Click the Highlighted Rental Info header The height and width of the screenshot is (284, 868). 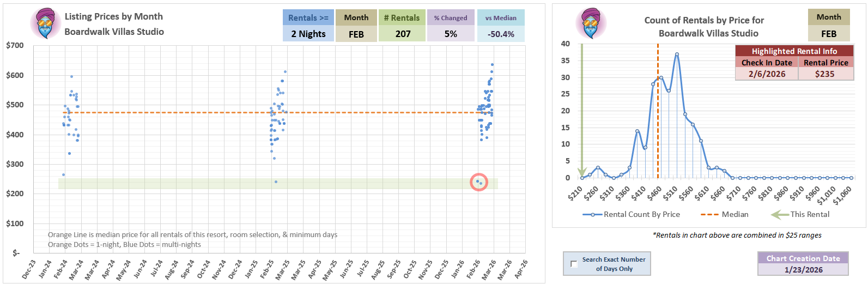point(794,51)
